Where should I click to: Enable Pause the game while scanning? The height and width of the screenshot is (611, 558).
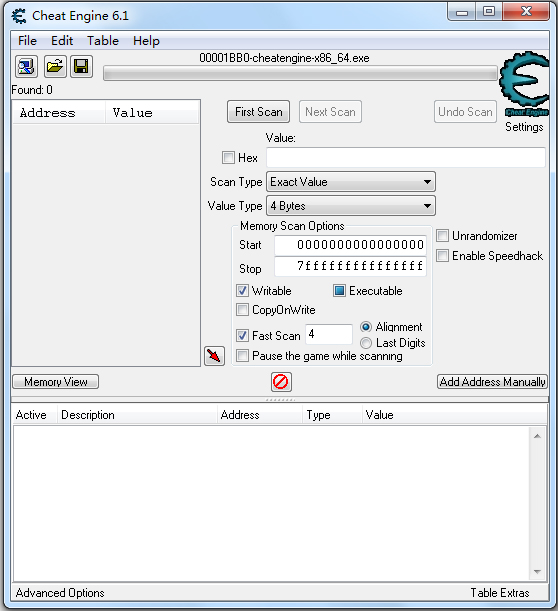point(242,356)
